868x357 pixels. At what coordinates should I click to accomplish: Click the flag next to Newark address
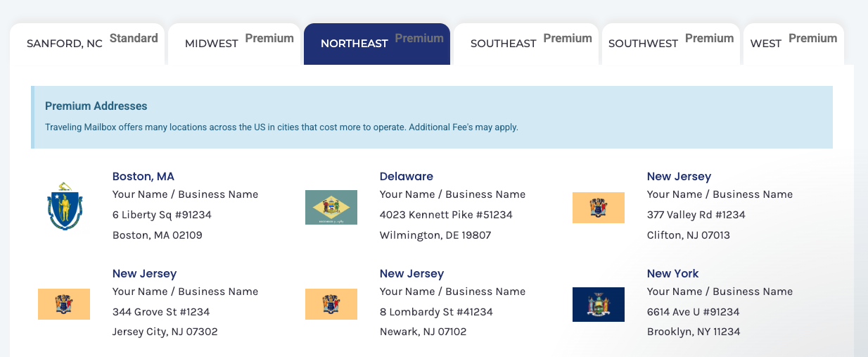pyautogui.click(x=331, y=304)
